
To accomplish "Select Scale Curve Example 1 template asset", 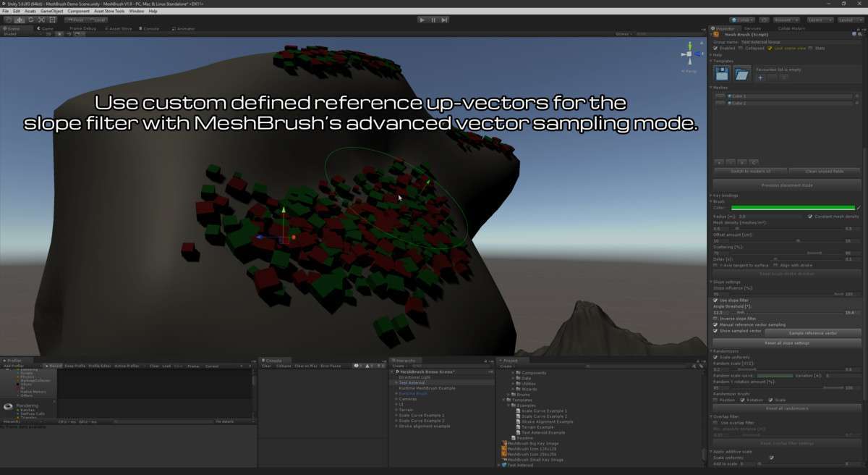I will tap(543, 411).
